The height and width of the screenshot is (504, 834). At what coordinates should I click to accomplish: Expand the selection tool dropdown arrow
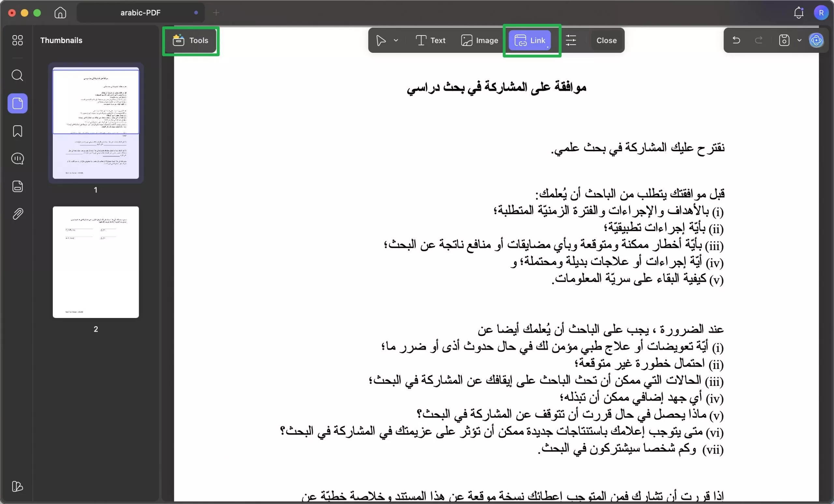pyautogui.click(x=396, y=40)
